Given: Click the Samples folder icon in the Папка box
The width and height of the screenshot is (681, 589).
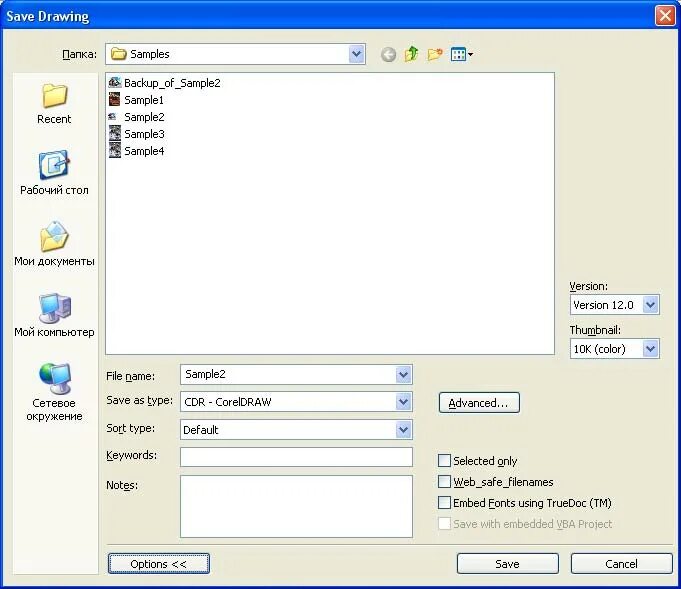Looking at the screenshot, I should [119, 54].
